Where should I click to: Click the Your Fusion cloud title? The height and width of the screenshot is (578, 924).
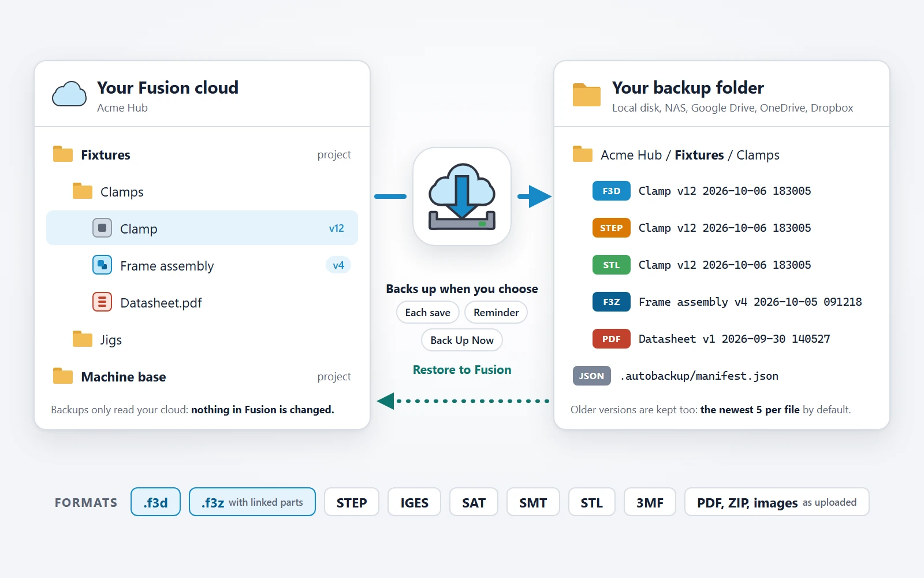(x=167, y=88)
